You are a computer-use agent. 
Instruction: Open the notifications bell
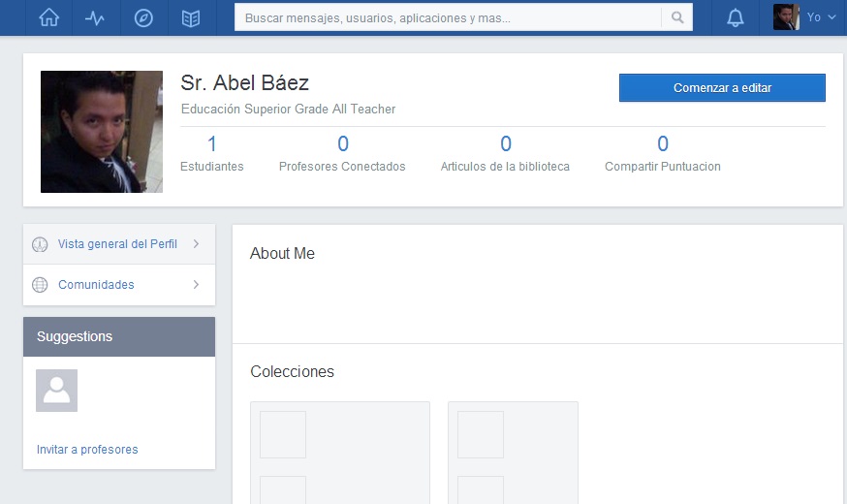click(x=736, y=17)
